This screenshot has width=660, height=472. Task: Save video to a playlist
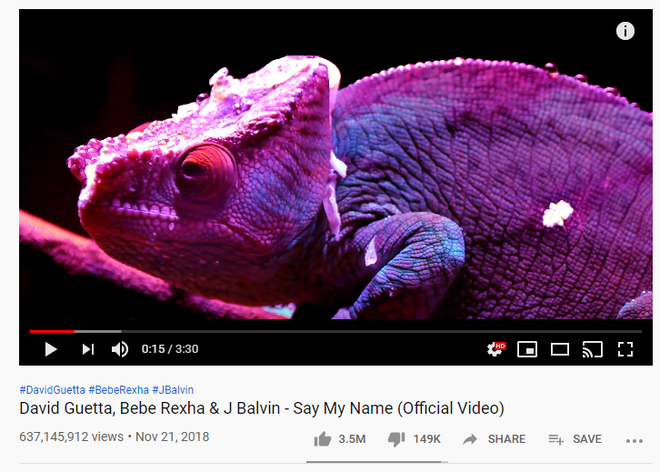click(x=575, y=439)
